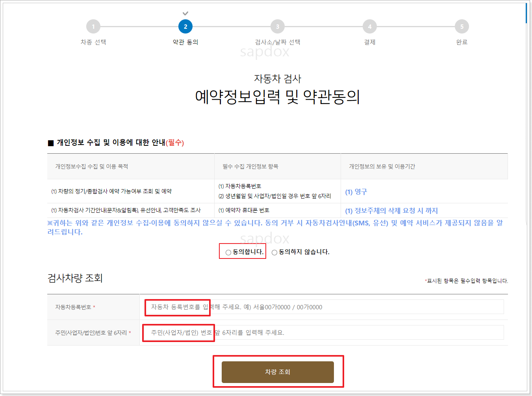The width and height of the screenshot is (532, 396).
Task: Click the 표시된 항목은 필수입력 항목입니다 note
Action: point(467,281)
